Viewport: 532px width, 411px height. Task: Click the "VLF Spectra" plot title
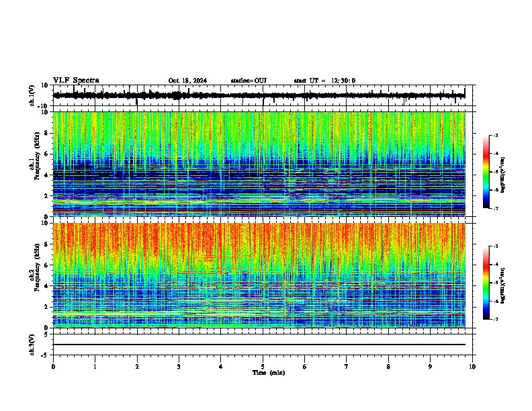pyautogui.click(x=76, y=80)
